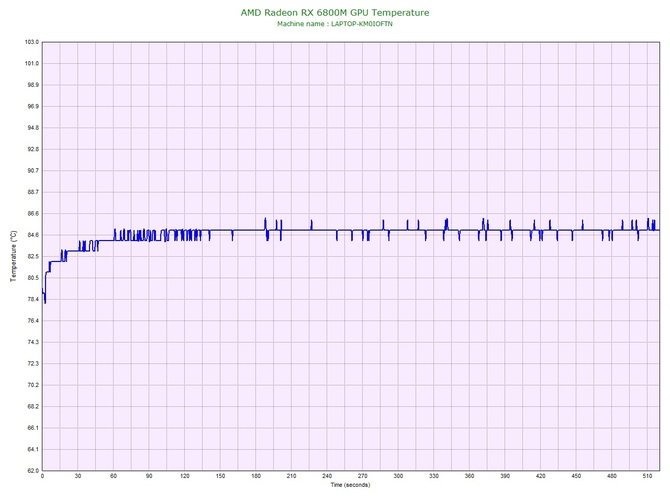Click the 101.0 y-axis value

tap(32, 64)
